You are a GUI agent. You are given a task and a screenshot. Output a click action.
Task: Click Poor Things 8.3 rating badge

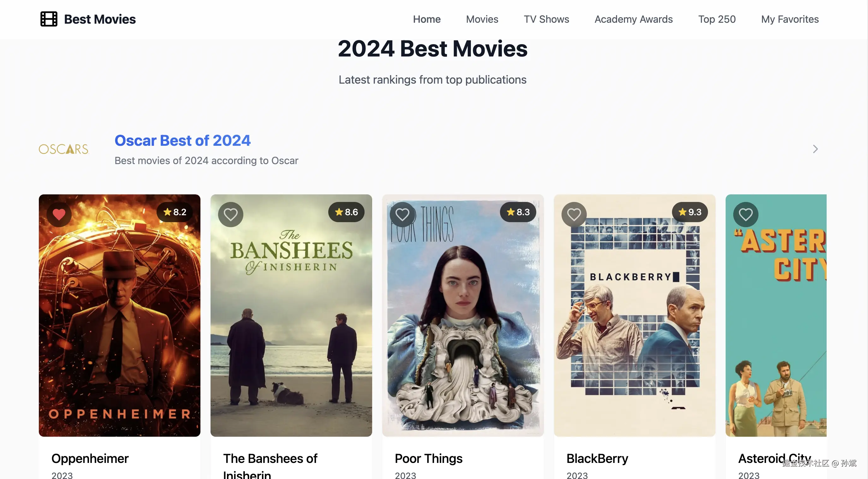point(518,212)
